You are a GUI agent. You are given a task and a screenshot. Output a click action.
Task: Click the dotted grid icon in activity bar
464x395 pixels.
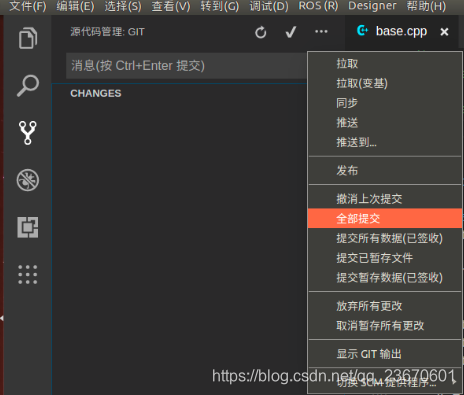pyautogui.click(x=28, y=275)
